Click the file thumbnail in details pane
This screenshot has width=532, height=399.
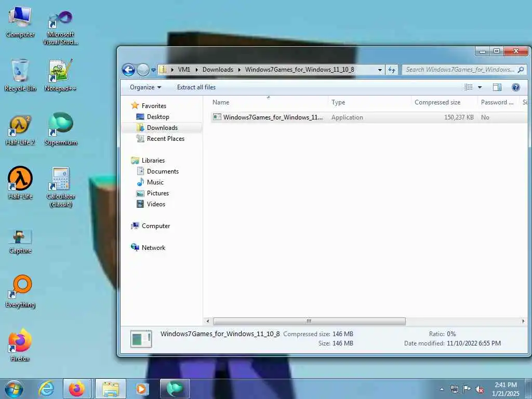tap(141, 339)
